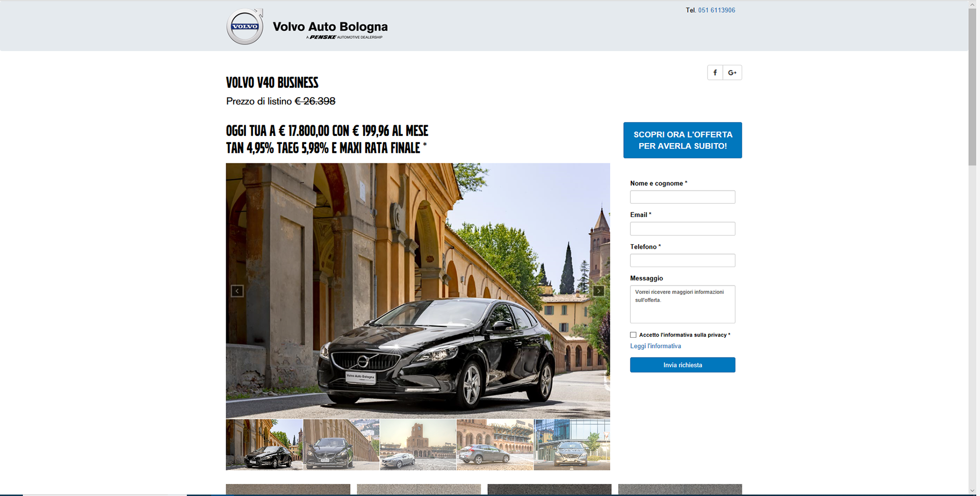Focus the Telefono input field

tap(682, 261)
